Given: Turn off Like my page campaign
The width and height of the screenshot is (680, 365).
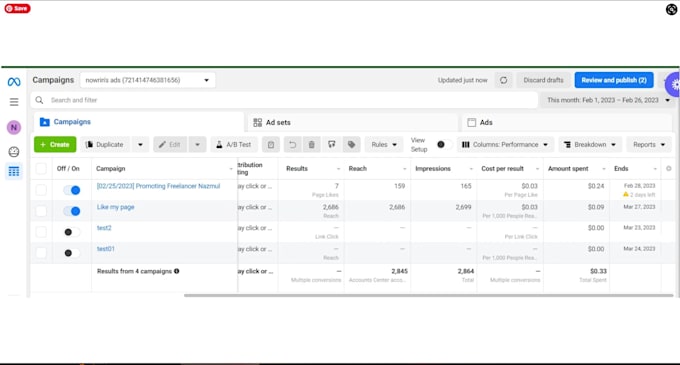Looking at the screenshot, I should pos(72,211).
